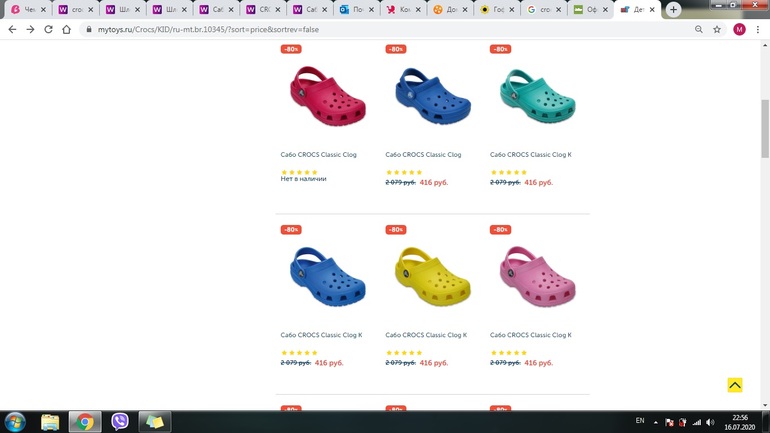770x433 pixels.
Task: Open the red Crocs Classic Clog product link
Action: (318, 155)
